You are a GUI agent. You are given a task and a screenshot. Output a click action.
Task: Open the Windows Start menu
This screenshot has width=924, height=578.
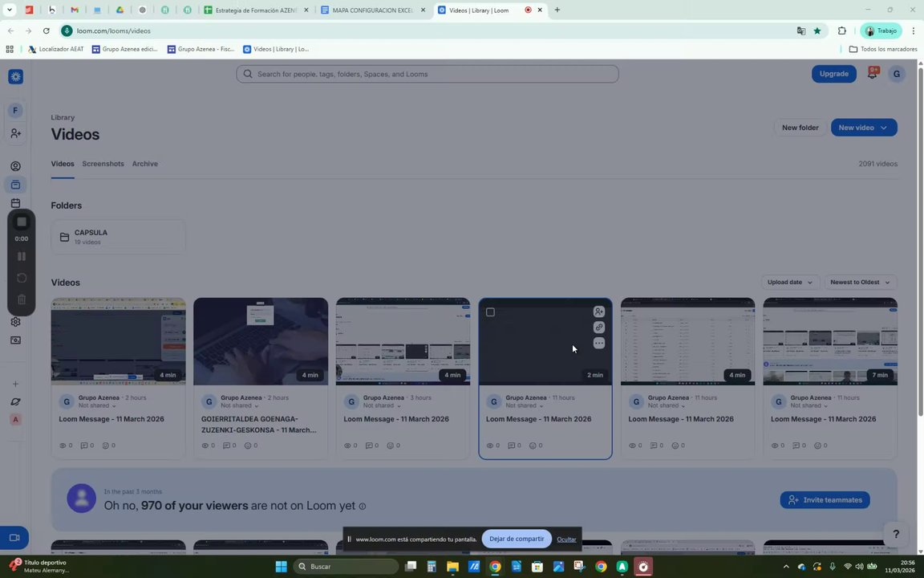click(281, 566)
